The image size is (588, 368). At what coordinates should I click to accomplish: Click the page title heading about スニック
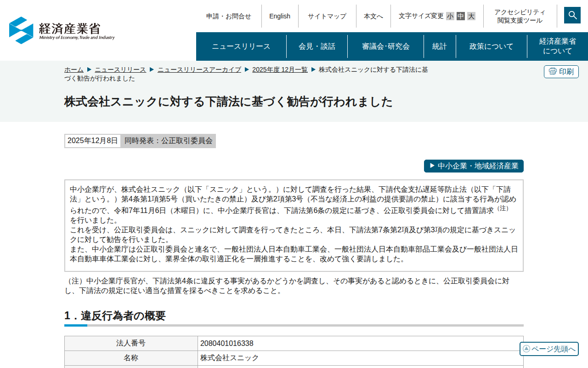[228, 102]
